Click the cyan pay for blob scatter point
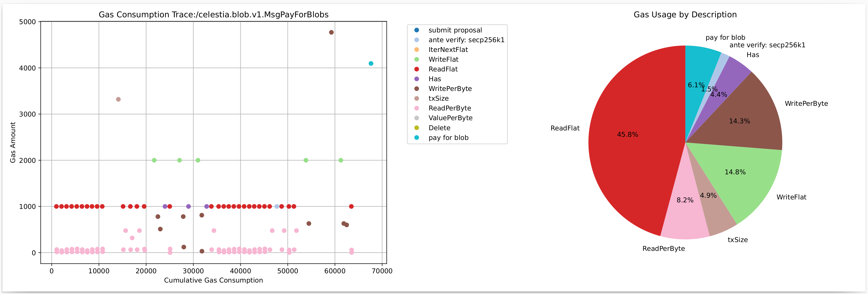This screenshot has width=868, height=294. [x=371, y=63]
